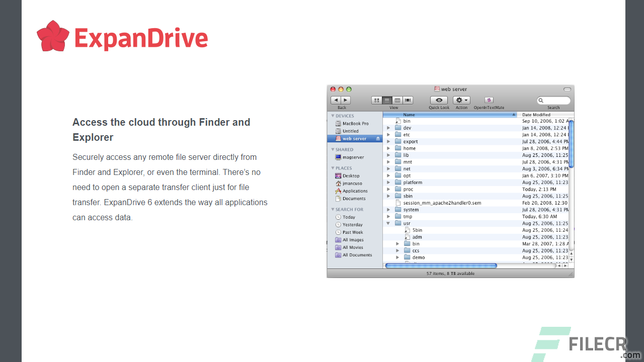Click the toolbar hide pill button in title bar
The width and height of the screenshot is (644, 362).
[x=567, y=89]
